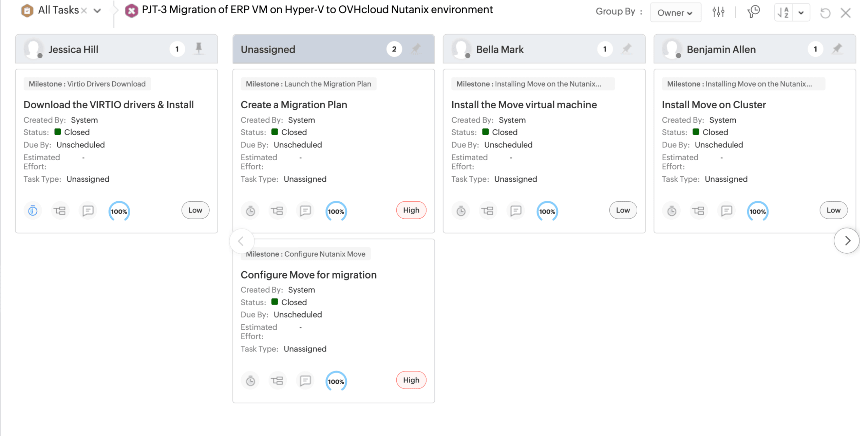
Task: Pin the Benjamin Allen column
Action: point(837,49)
